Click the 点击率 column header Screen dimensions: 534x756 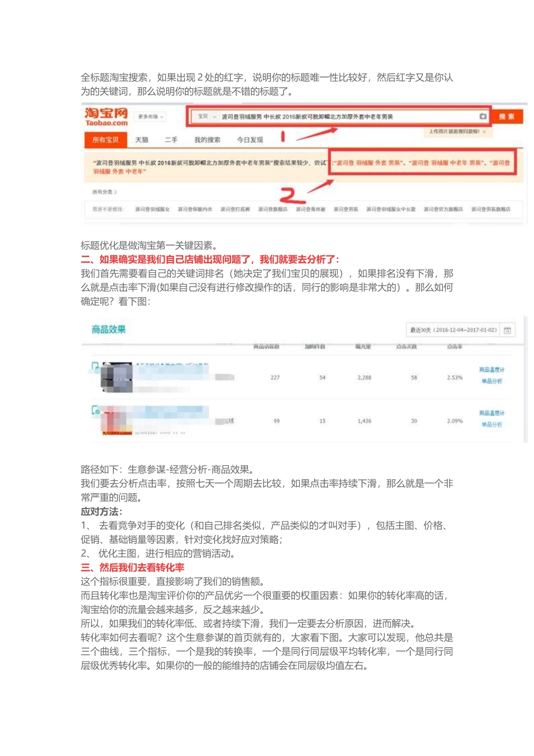pos(455,346)
